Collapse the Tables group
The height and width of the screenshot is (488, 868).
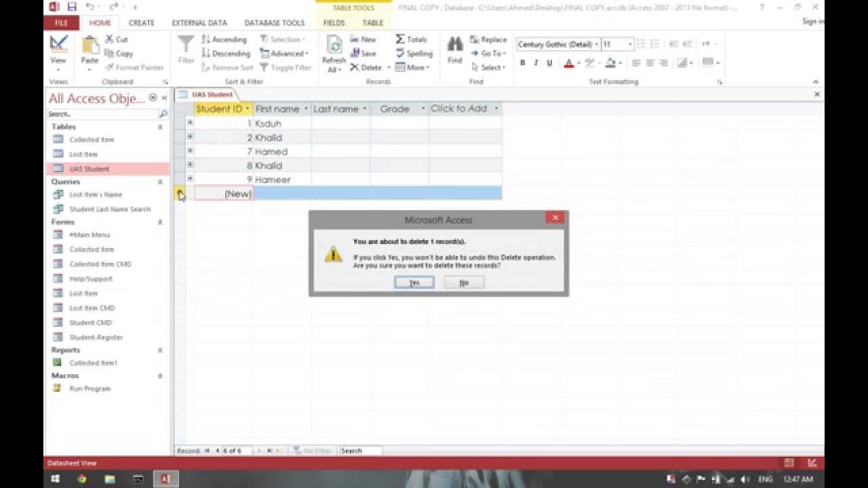coord(161,127)
